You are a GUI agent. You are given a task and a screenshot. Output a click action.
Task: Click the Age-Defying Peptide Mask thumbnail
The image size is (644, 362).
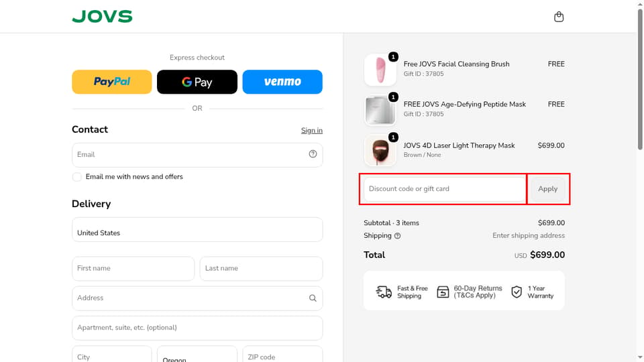380,110
